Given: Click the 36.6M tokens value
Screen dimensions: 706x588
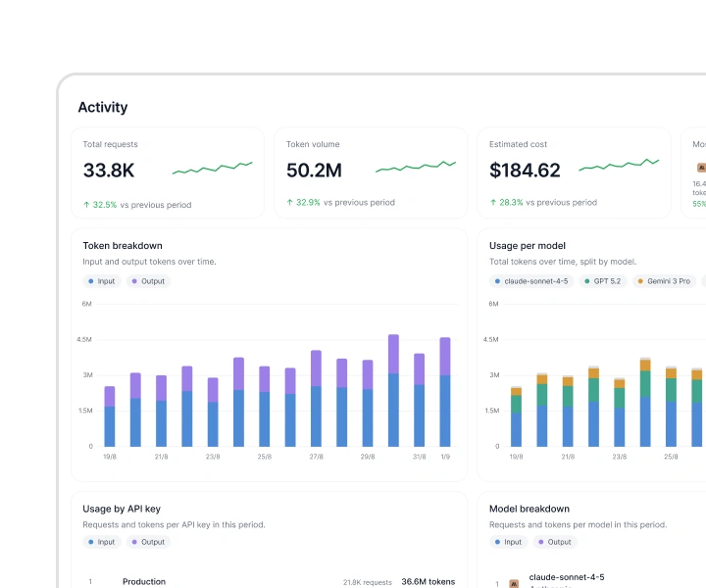Looking at the screenshot, I should click(x=429, y=582).
